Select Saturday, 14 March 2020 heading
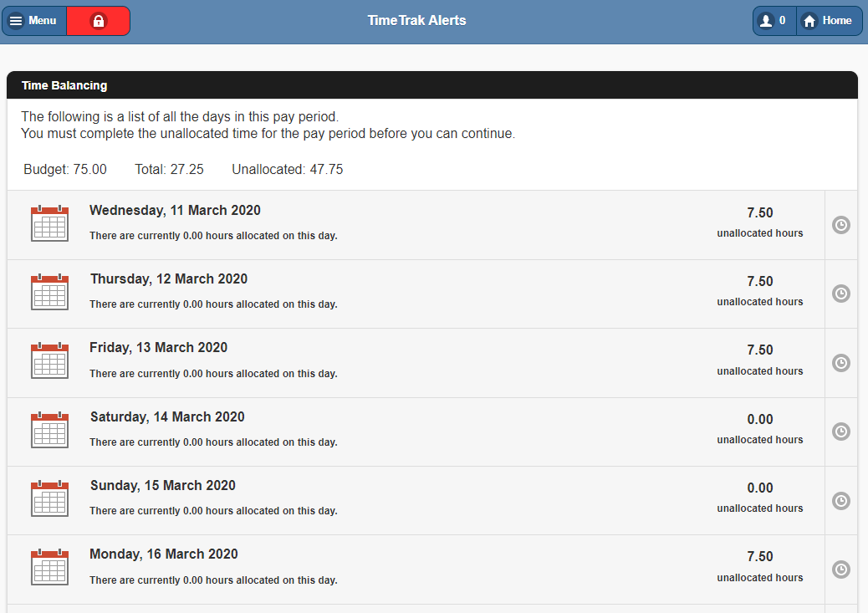Viewport: 868px width, 613px height. coord(167,417)
